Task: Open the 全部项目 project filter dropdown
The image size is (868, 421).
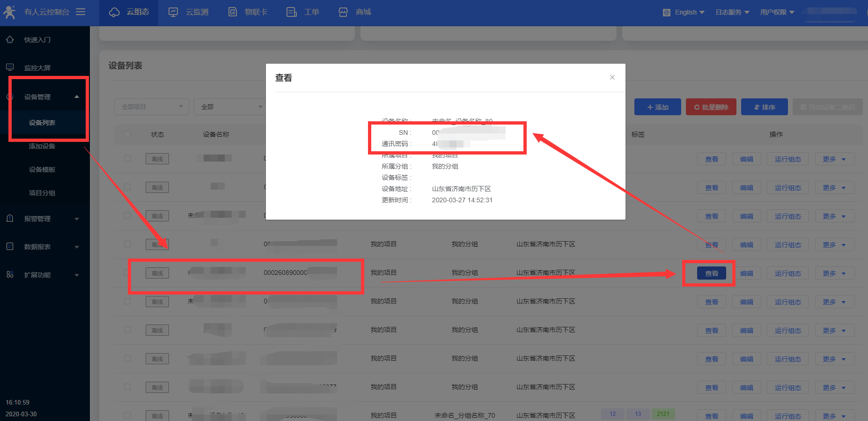Action: (151, 107)
